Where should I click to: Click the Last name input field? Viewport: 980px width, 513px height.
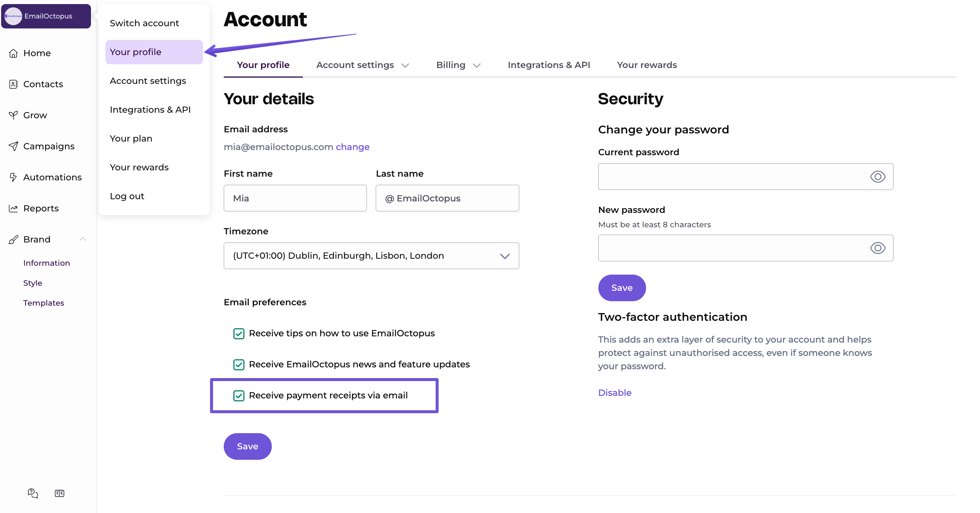point(447,198)
